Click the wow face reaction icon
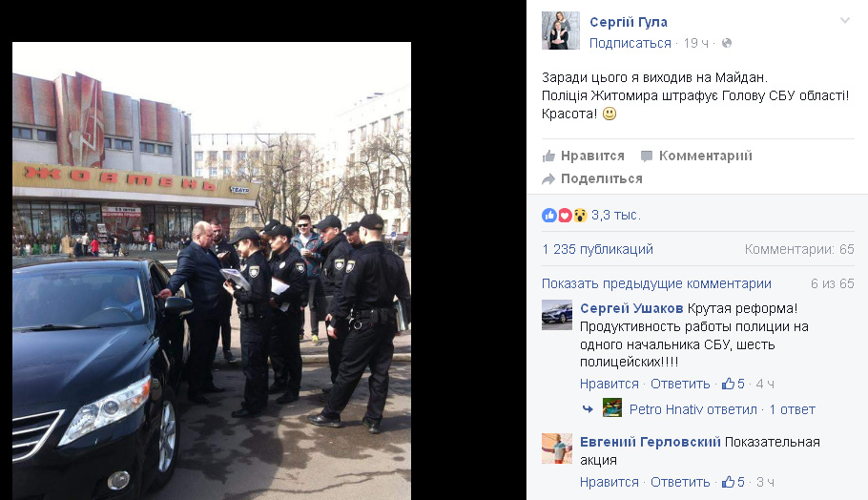This screenshot has height=500, width=868. point(580,216)
